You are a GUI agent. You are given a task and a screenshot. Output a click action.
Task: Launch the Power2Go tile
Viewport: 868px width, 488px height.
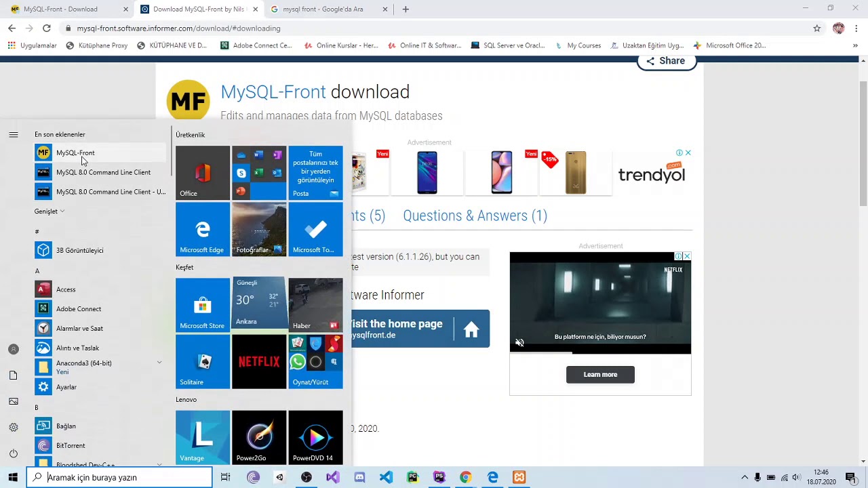pos(259,437)
